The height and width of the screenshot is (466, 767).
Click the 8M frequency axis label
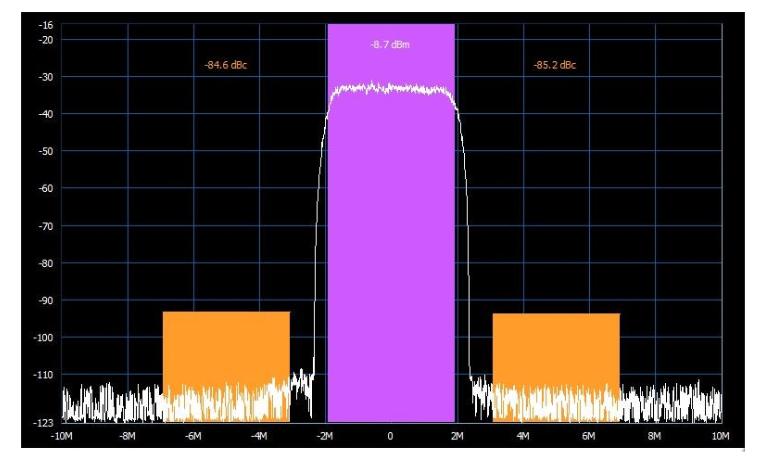click(x=655, y=436)
